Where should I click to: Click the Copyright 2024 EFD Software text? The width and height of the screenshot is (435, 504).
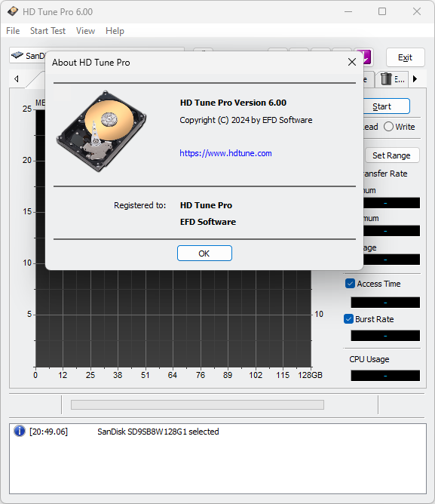[246, 120]
